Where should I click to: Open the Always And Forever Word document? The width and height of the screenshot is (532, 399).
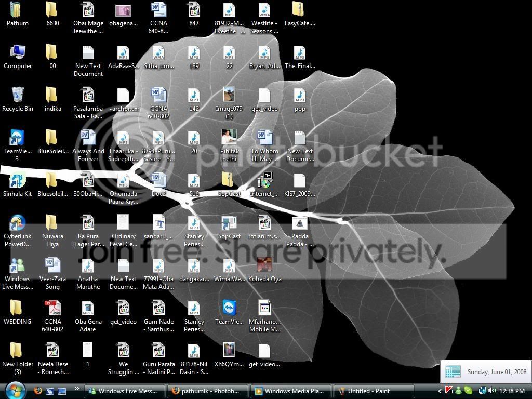click(88, 137)
